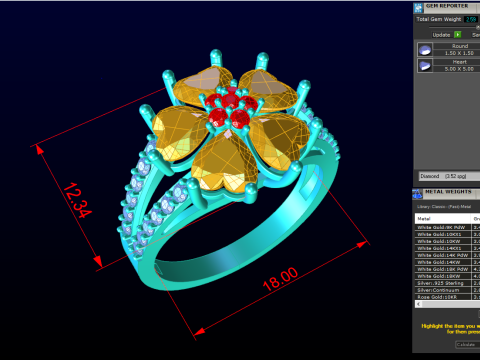The image size is (480, 360).
Task: Click the Gem Reporter panel icon
Action: click(x=418, y=8)
